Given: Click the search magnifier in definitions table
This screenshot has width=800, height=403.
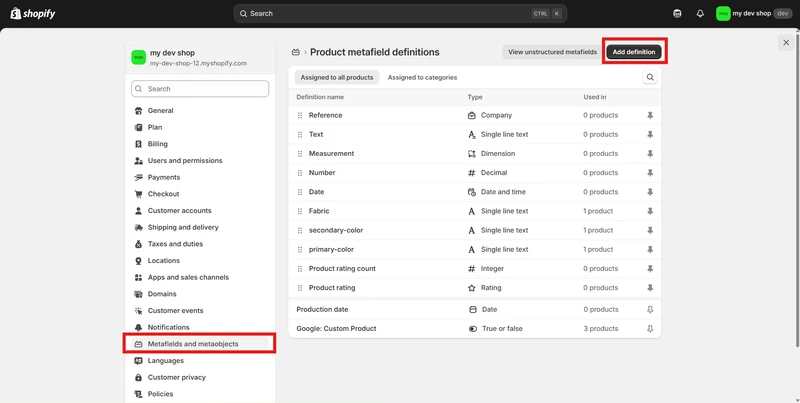Looking at the screenshot, I should [649, 78].
